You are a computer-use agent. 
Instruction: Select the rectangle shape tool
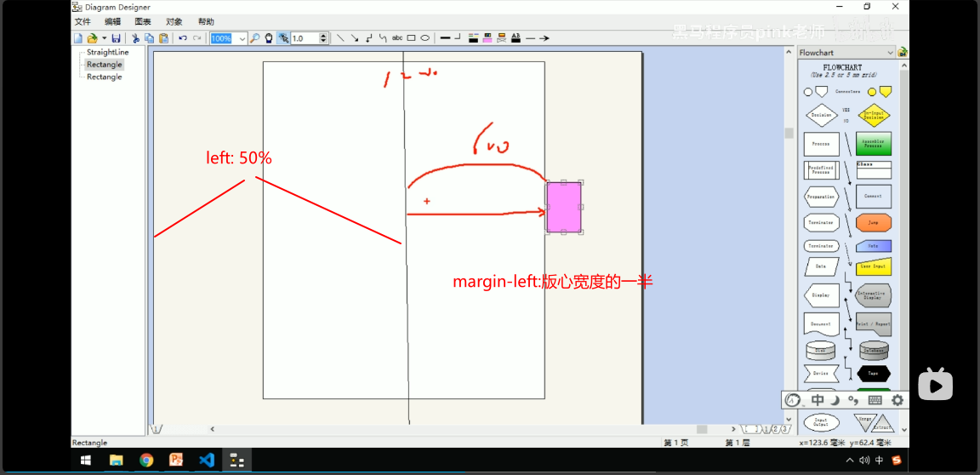pos(411,38)
